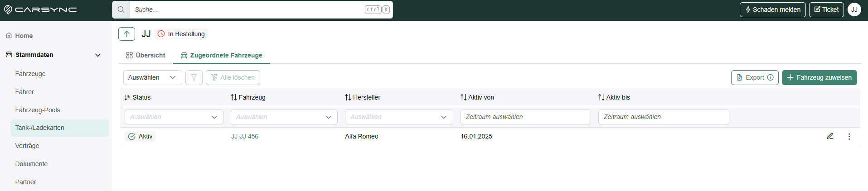The width and height of the screenshot is (868, 191).
Task: Open the JJ-JJ 456 vehicle link
Action: pyautogui.click(x=245, y=136)
